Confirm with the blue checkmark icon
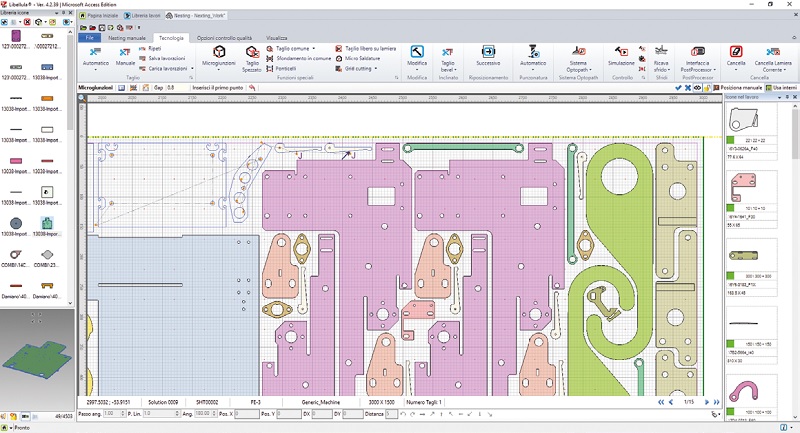The height and width of the screenshot is (433, 800). point(678,88)
